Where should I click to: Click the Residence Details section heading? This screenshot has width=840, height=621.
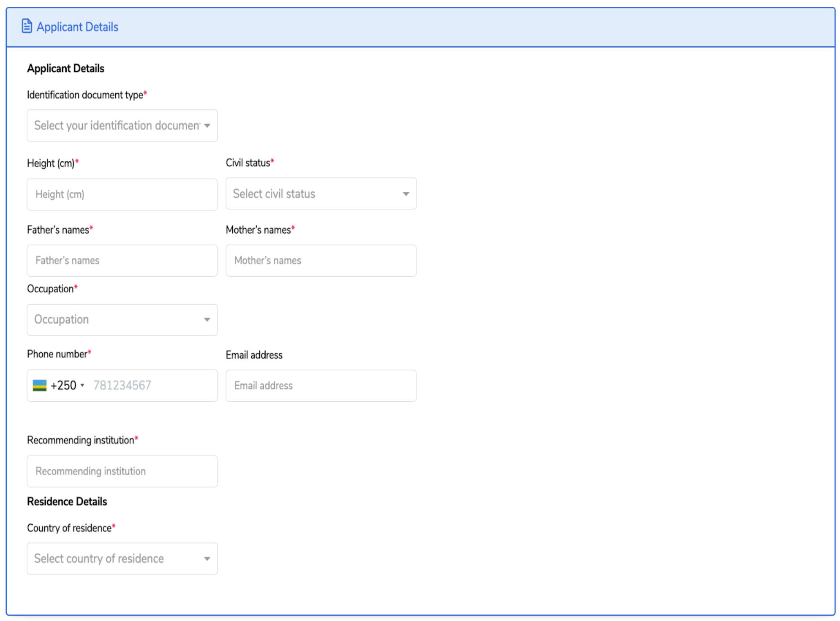[67, 501]
